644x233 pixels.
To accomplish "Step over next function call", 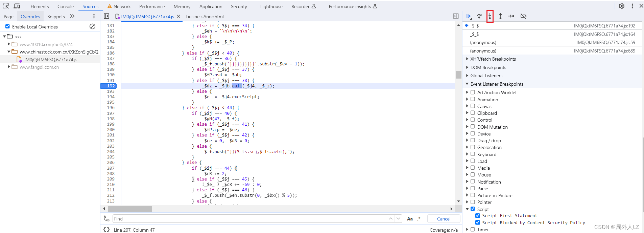I will point(479,16).
